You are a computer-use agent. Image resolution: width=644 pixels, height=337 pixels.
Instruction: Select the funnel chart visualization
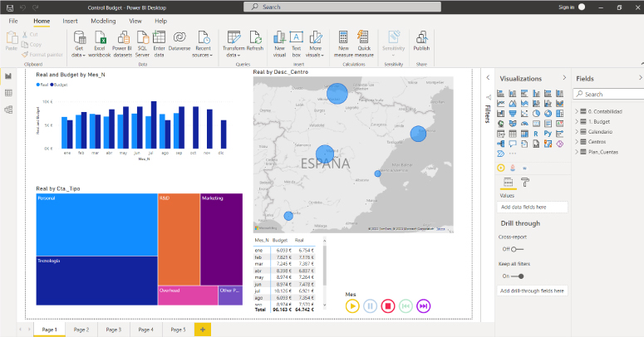(513, 114)
